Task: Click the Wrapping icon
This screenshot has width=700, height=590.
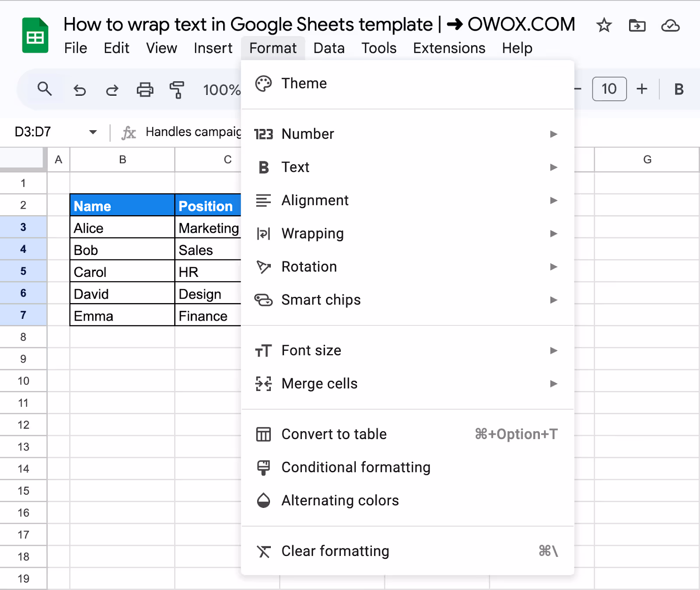Action: click(x=263, y=234)
